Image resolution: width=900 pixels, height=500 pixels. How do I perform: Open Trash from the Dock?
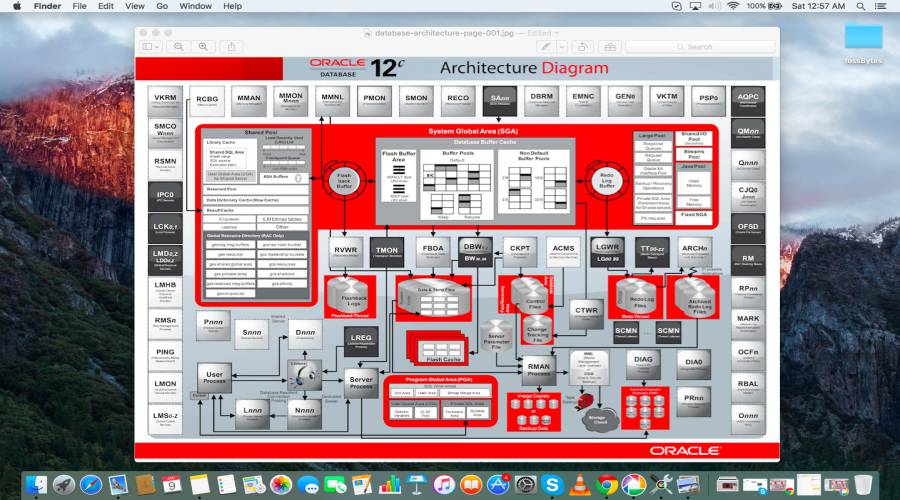pyautogui.click(x=863, y=485)
